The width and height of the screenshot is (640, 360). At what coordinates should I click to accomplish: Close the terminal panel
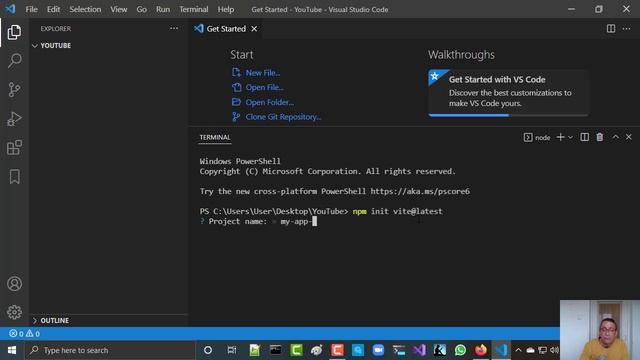(629, 137)
